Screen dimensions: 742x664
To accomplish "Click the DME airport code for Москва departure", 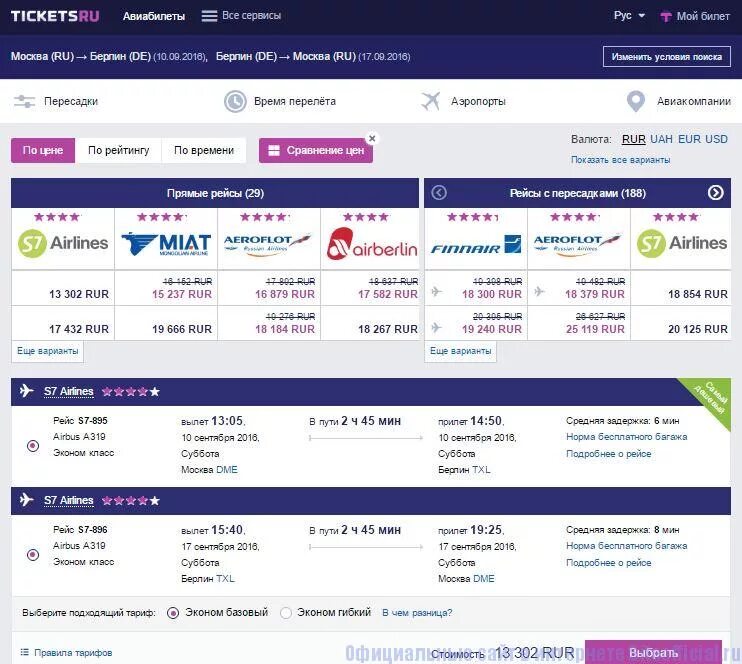I will [x=227, y=469].
